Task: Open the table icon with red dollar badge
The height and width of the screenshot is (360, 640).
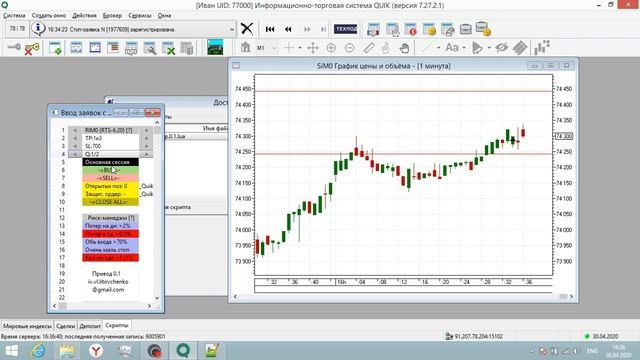Action: point(410,29)
